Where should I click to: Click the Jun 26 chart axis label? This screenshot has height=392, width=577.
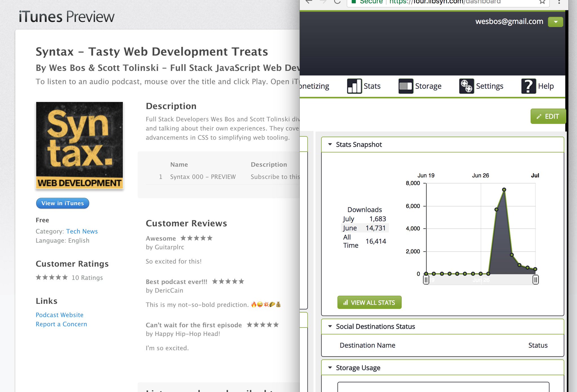tap(480, 175)
